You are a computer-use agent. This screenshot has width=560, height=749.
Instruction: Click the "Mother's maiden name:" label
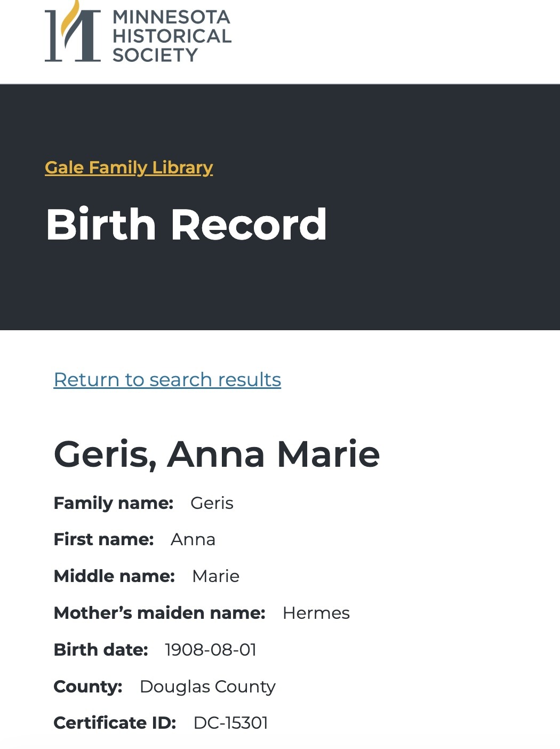pos(160,613)
